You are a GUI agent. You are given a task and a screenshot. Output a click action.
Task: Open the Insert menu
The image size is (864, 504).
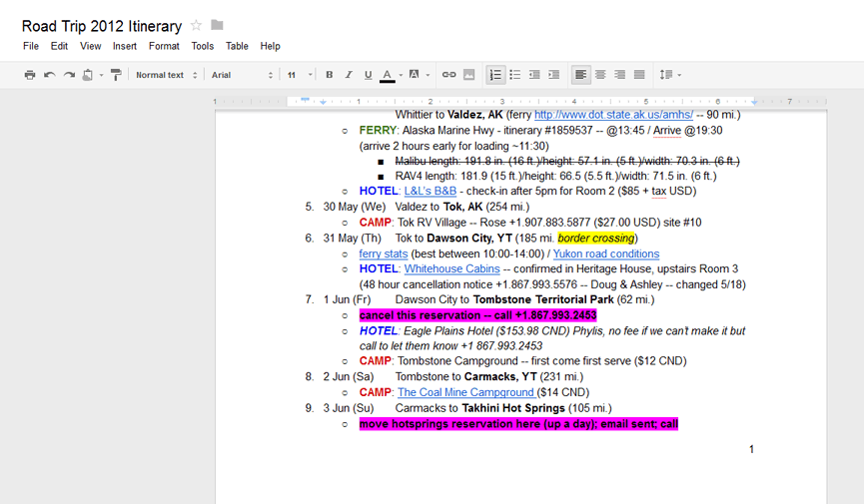click(x=125, y=46)
